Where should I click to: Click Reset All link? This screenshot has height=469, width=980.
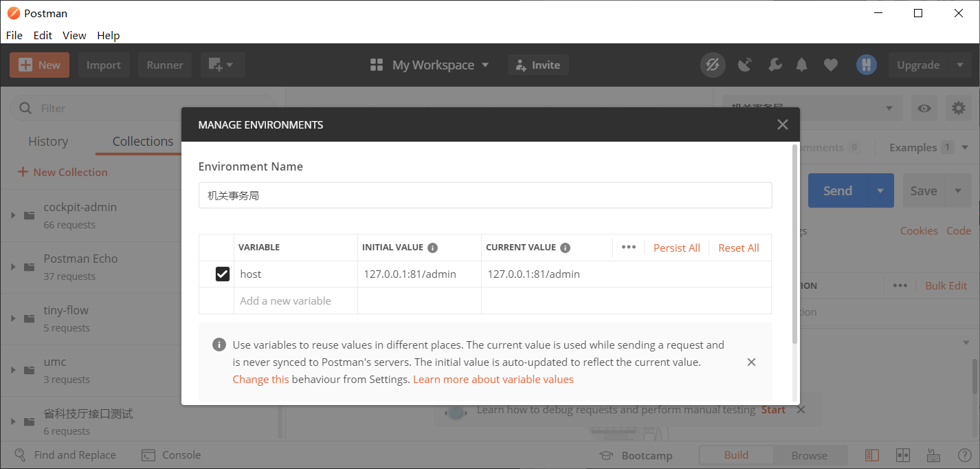pos(739,248)
